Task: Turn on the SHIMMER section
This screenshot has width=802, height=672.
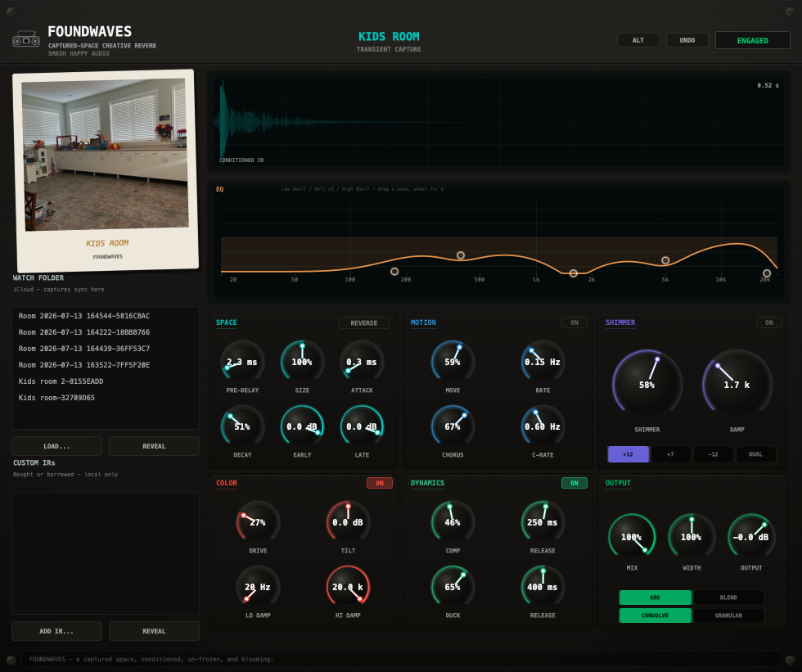Action: pyautogui.click(x=768, y=322)
